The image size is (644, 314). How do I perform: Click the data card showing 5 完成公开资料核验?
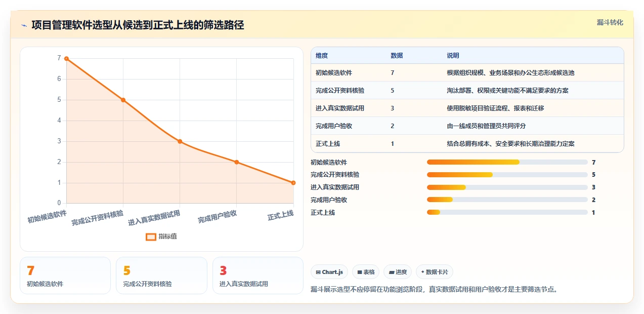[x=161, y=276]
